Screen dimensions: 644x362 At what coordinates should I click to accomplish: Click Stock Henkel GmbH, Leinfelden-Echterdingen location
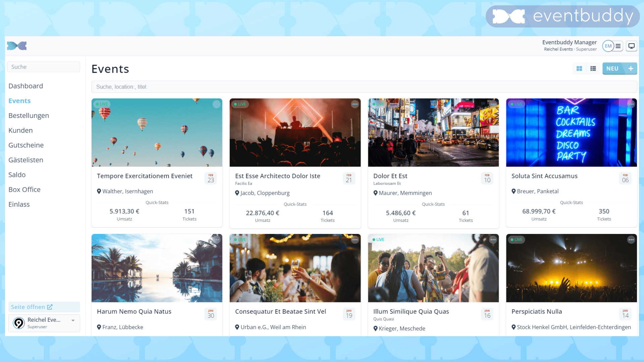point(574,327)
